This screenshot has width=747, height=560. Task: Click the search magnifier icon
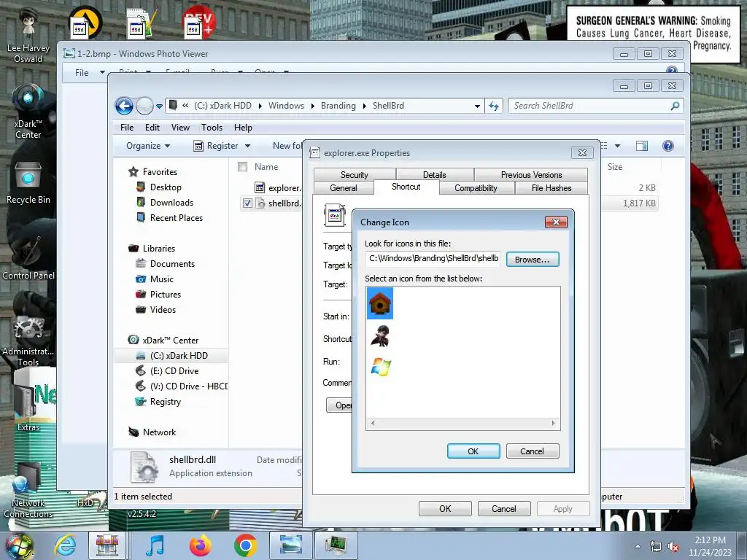(675, 106)
